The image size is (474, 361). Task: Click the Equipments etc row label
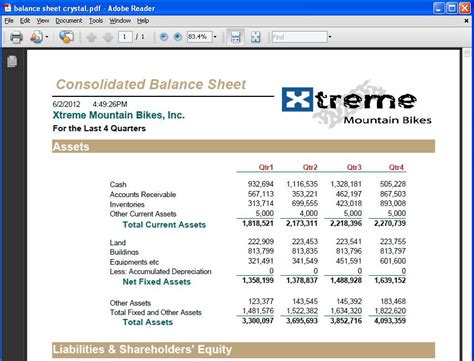(134, 262)
